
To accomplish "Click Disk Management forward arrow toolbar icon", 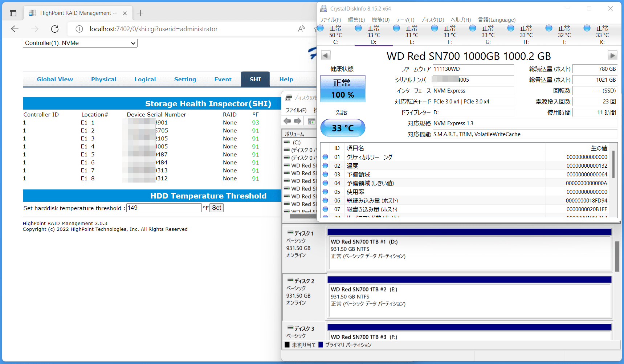I will pyautogui.click(x=298, y=121).
